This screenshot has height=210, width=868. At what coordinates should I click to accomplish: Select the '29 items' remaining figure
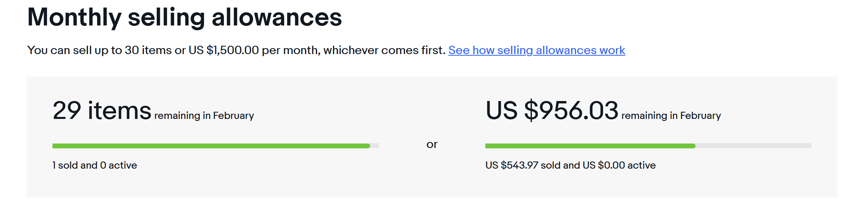pyautogui.click(x=102, y=111)
